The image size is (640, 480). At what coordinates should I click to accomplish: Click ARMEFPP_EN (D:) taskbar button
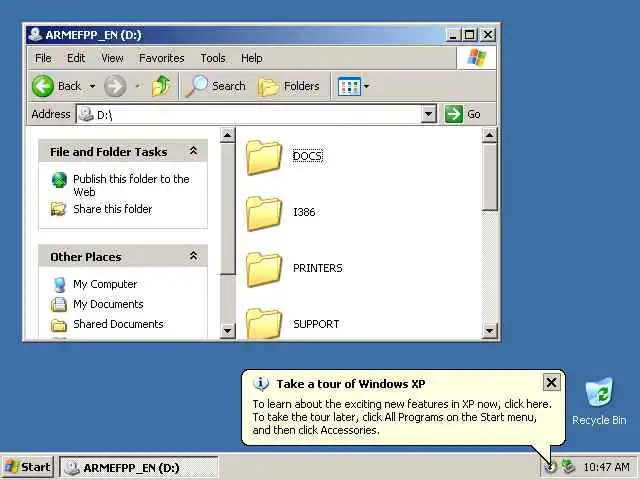[139, 467]
